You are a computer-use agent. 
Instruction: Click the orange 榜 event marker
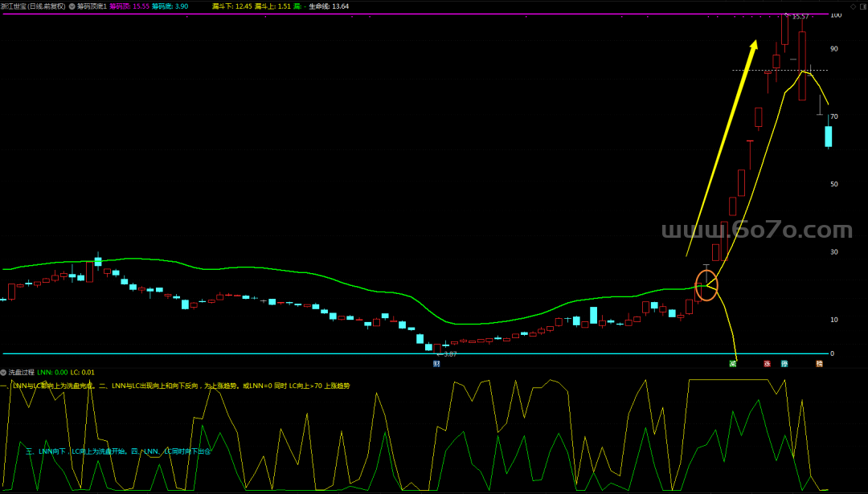pos(819,364)
